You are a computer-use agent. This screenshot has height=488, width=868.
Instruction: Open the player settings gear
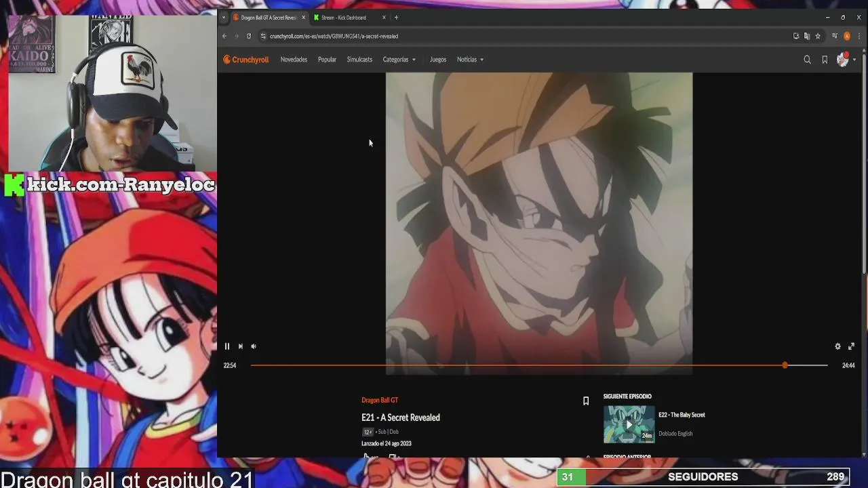(x=837, y=346)
